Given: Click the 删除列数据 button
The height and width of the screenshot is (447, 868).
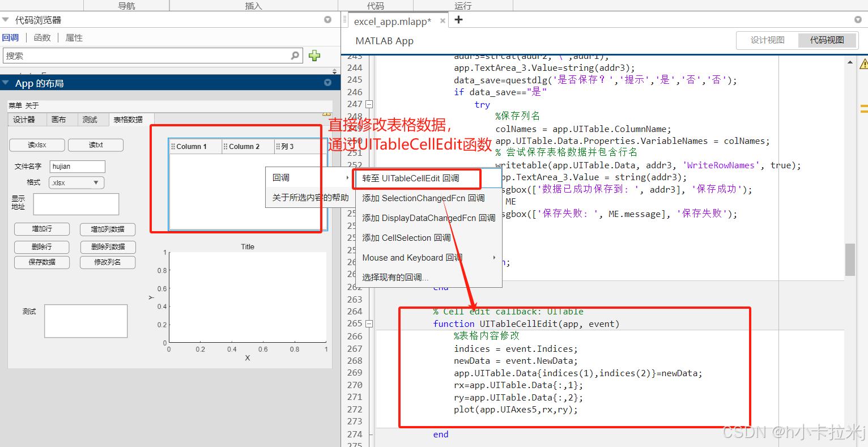Looking at the screenshot, I should point(108,247).
